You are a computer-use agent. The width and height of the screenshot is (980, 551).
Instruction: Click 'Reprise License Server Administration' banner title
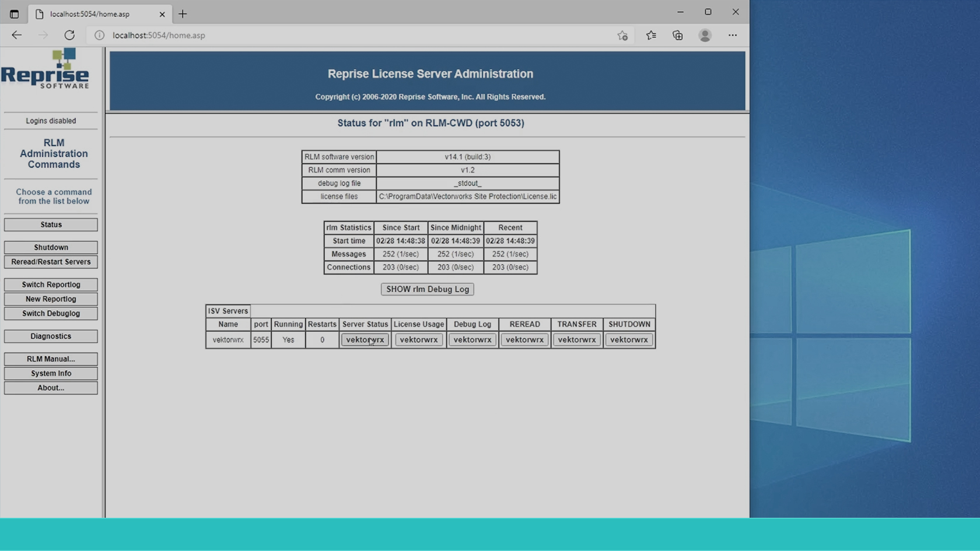(x=430, y=74)
